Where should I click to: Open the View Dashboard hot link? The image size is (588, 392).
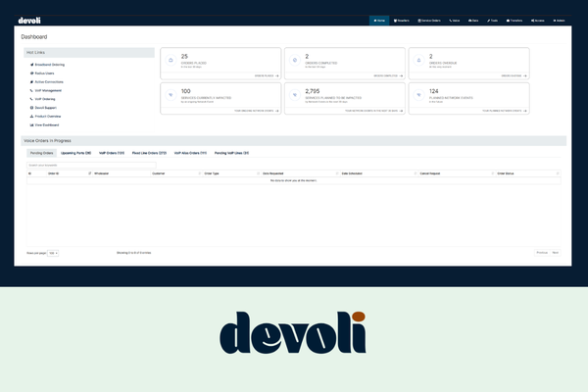pyautogui.click(x=44, y=124)
